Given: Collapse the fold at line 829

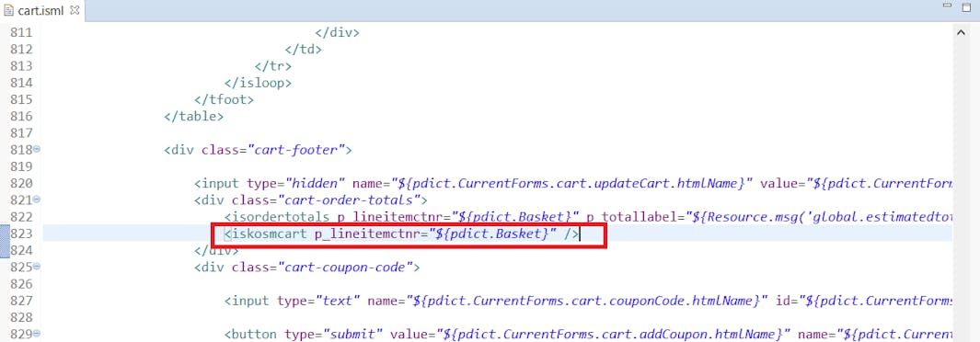Looking at the screenshot, I should pos(36,334).
